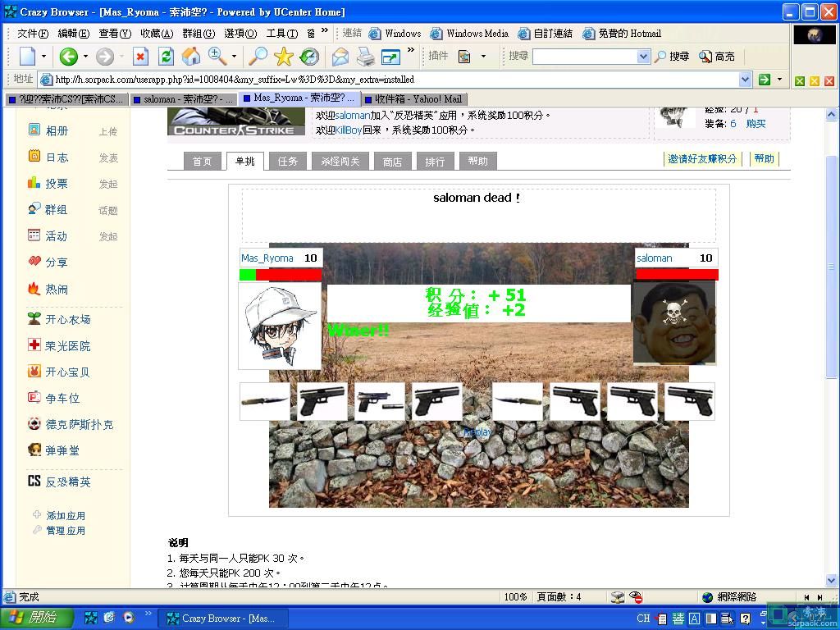Image resolution: width=840 pixels, height=630 pixels.
Task: Click the Stop loading red X icon
Action: coord(140,57)
